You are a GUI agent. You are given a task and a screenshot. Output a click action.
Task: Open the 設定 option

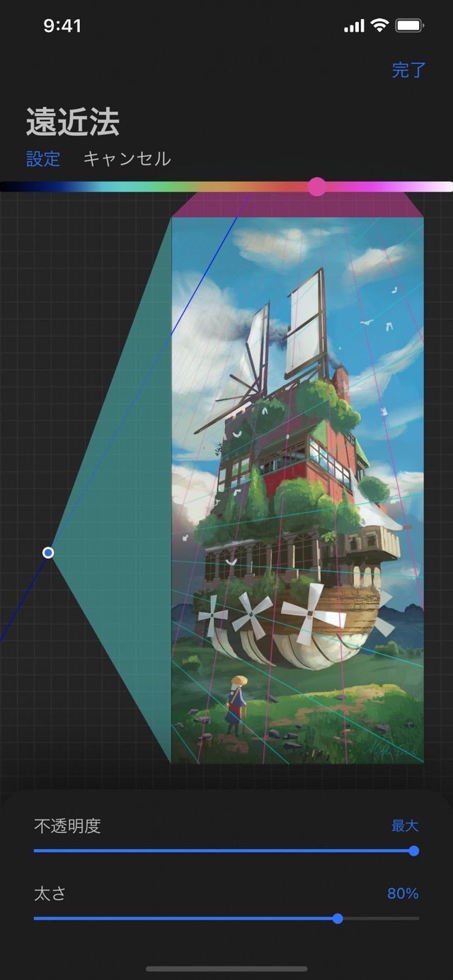(x=43, y=158)
